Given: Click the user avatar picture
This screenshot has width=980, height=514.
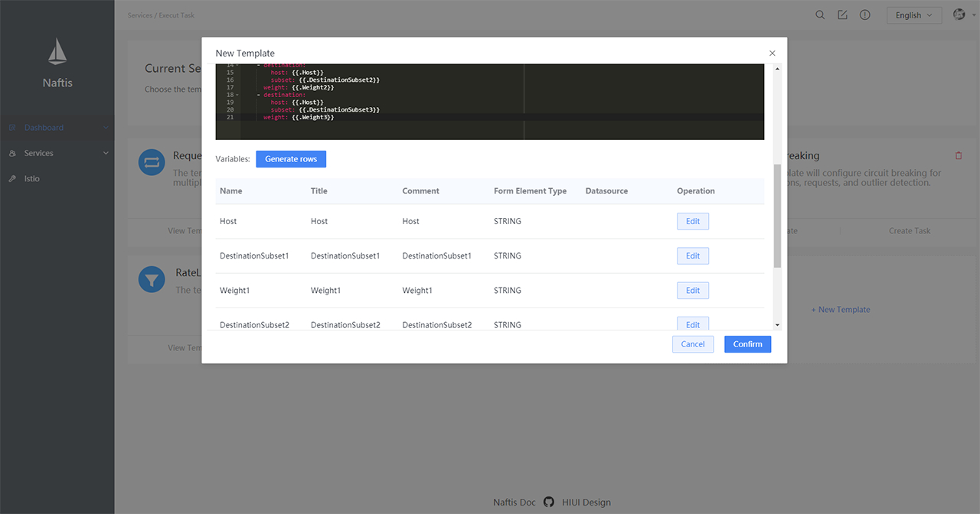Looking at the screenshot, I should click(959, 15).
